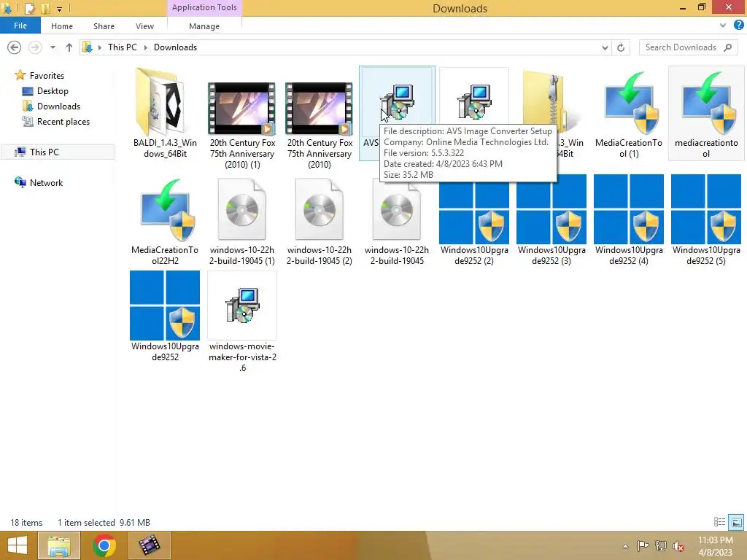Click the Application Tools contextual tab header
The image size is (747, 560).
pyautogui.click(x=204, y=7)
